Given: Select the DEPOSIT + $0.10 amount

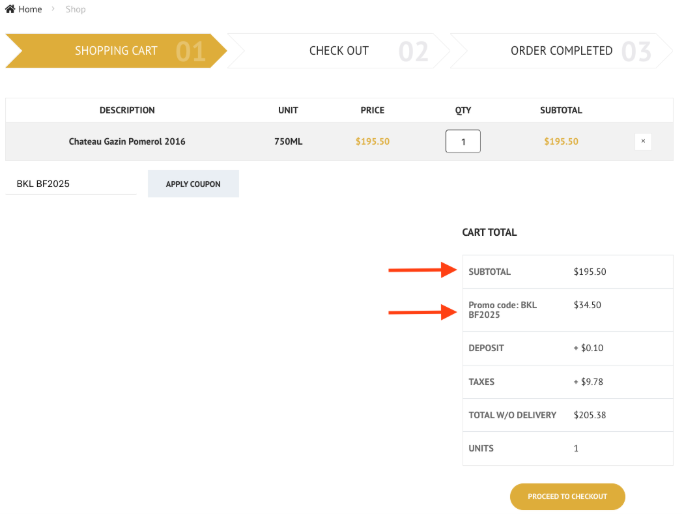Looking at the screenshot, I should tap(588, 348).
